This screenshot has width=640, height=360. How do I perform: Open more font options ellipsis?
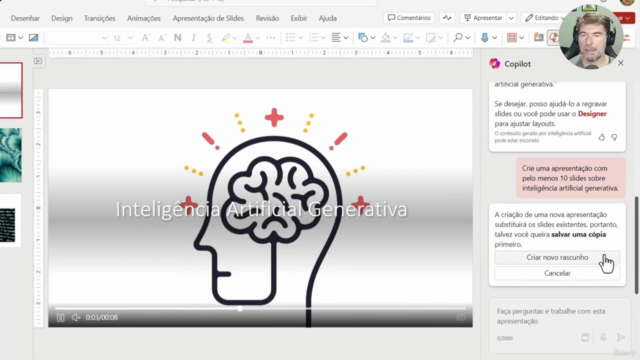[270, 38]
